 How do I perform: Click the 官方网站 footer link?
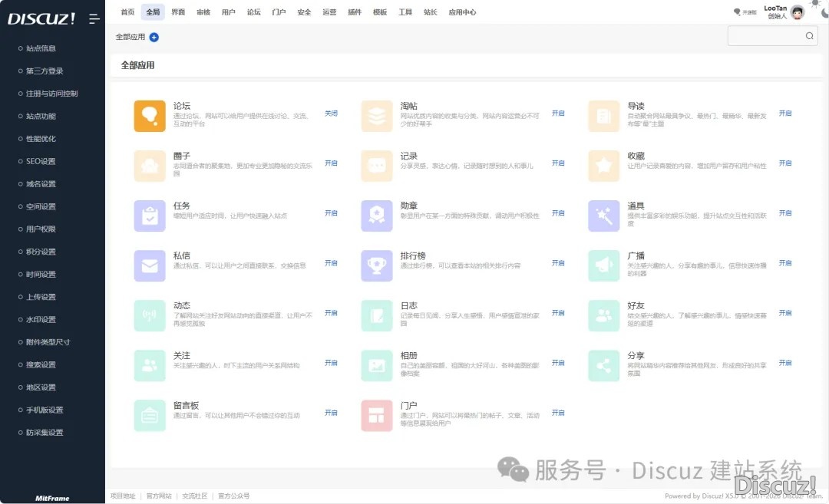click(159, 496)
